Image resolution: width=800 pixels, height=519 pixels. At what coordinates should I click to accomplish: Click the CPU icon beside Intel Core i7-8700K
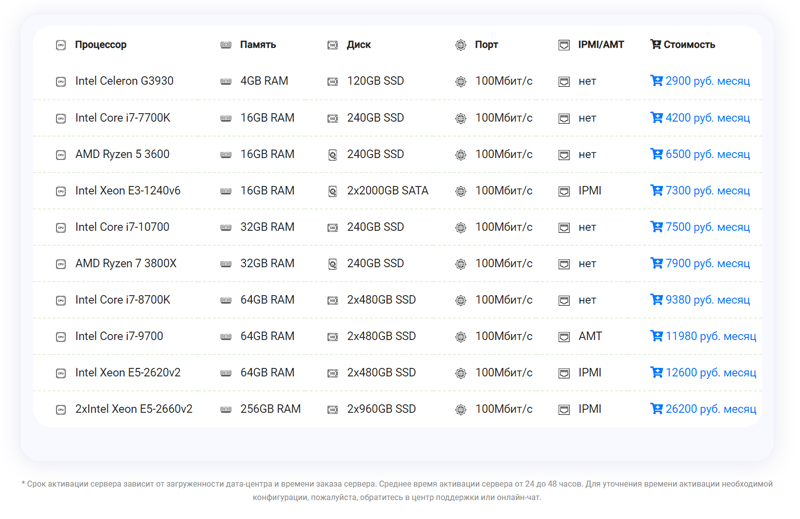(61, 301)
